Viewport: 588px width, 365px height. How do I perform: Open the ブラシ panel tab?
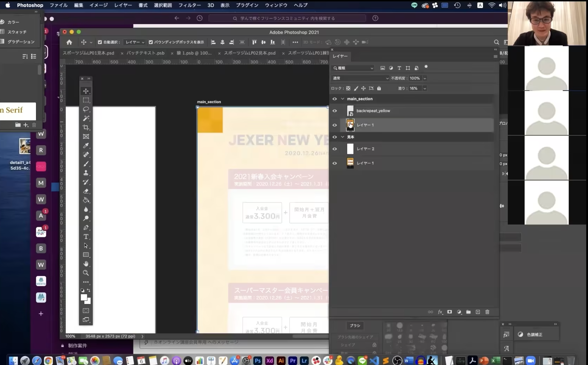click(355, 325)
